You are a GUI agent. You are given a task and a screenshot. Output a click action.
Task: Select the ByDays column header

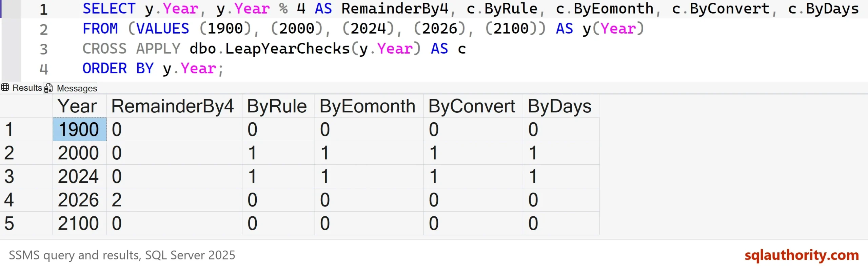561,106
